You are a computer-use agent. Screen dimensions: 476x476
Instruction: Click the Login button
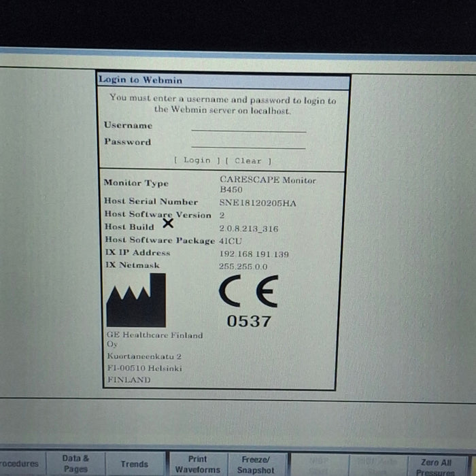point(197,160)
